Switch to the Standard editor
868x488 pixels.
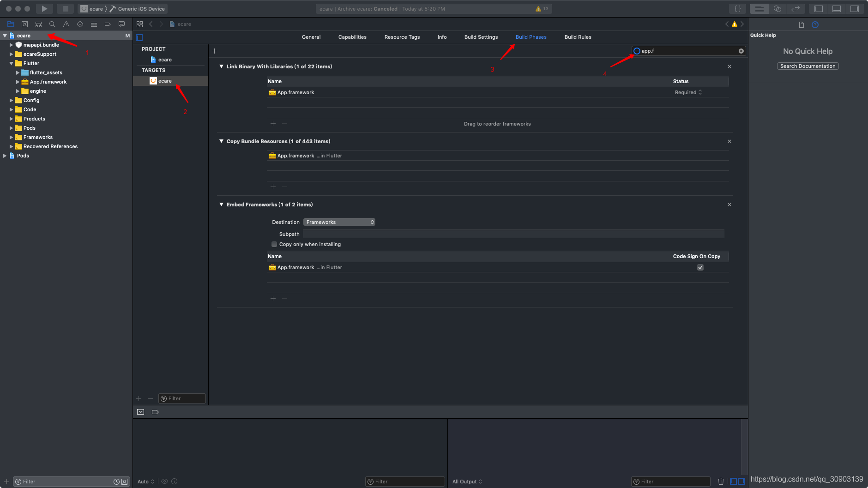click(759, 9)
